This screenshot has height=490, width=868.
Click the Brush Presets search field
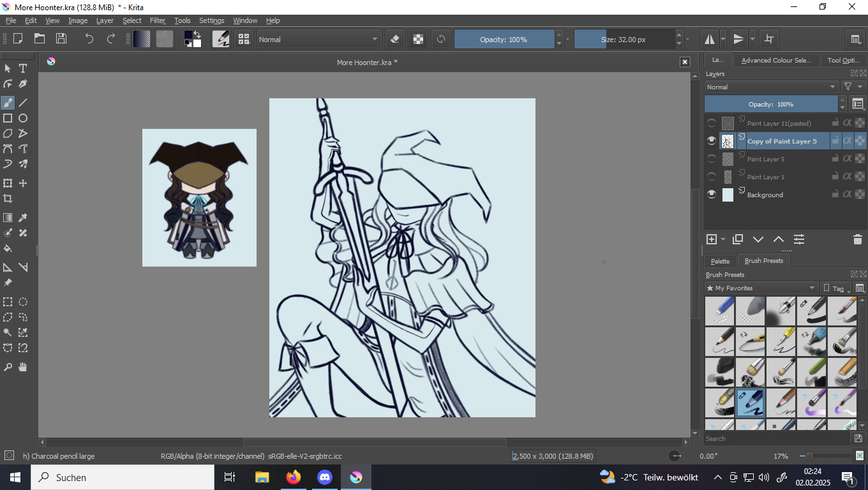(x=777, y=438)
